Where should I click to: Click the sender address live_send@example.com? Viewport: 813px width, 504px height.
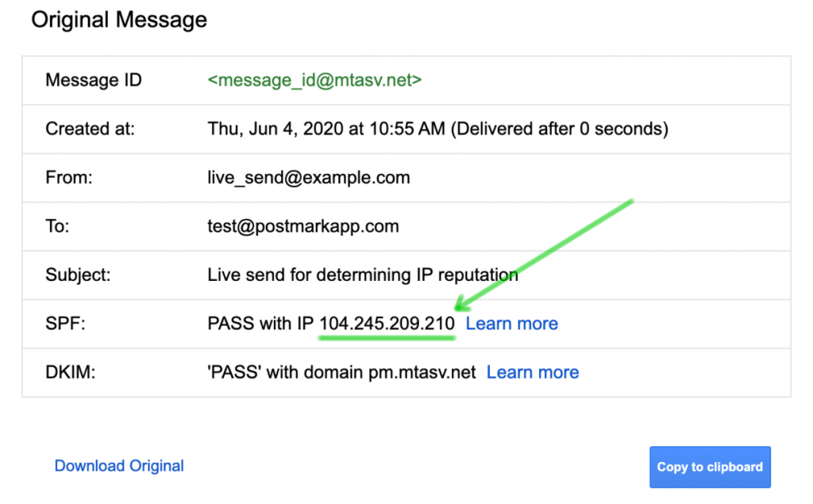coord(309,178)
